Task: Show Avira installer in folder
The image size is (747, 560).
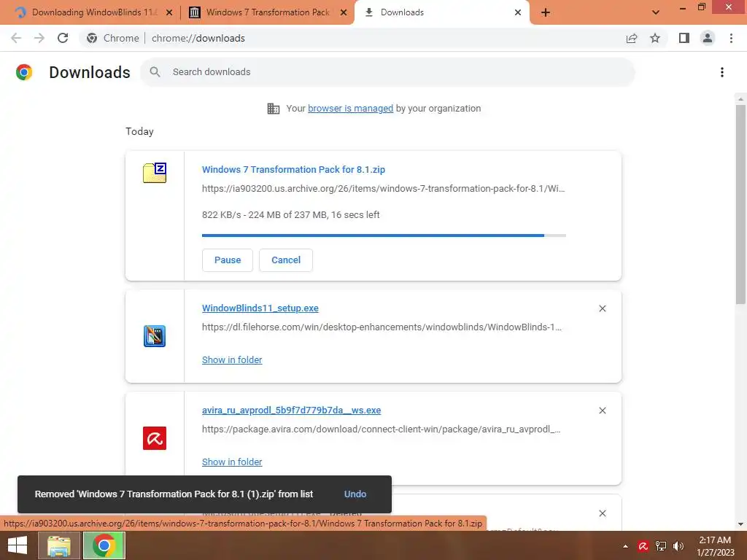Action: tap(232, 462)
